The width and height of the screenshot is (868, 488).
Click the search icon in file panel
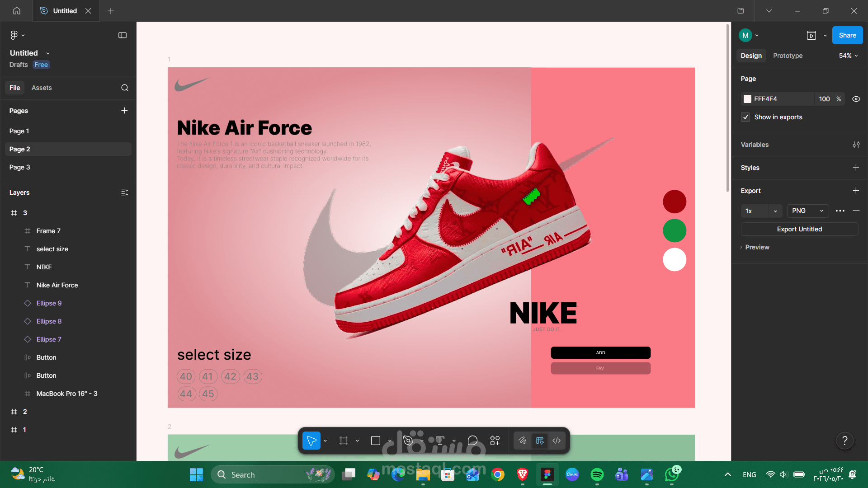tap(125, 88)
